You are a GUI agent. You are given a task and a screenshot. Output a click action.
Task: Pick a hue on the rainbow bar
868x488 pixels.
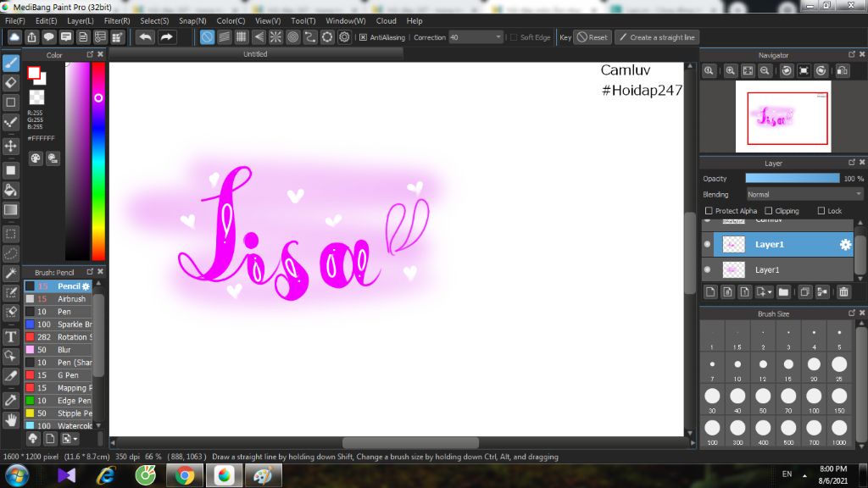(x=98, y=160)
